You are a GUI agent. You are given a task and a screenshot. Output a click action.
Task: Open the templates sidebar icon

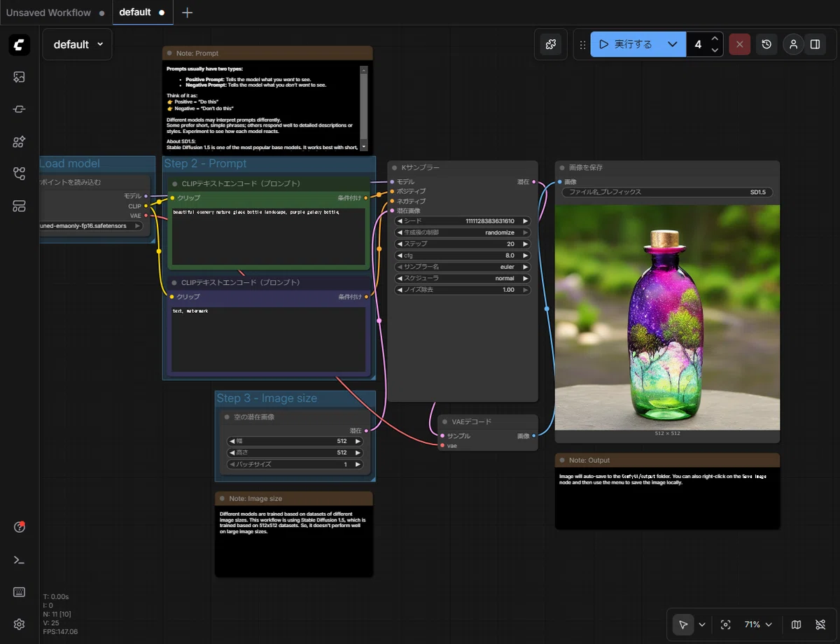pos(20,206)
